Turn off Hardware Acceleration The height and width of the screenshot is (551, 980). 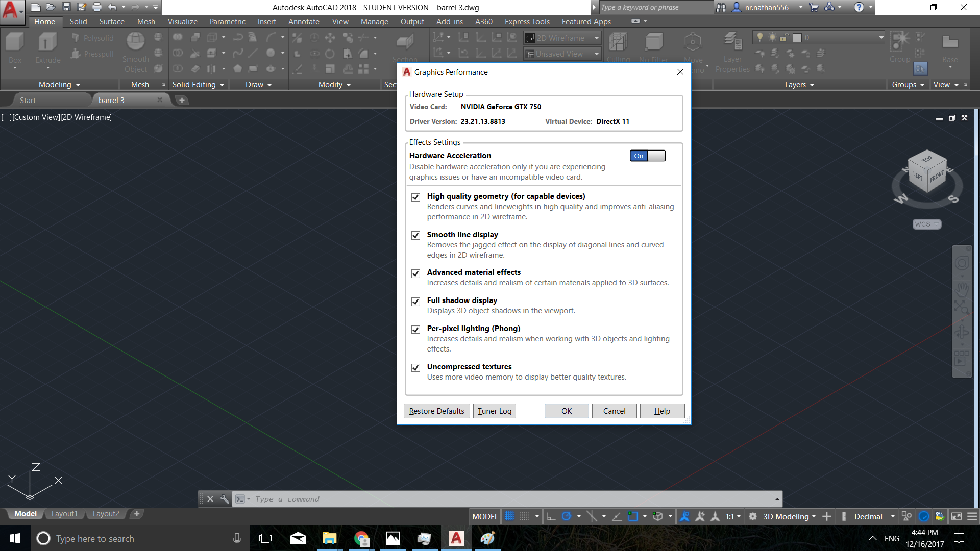point(647,156)
